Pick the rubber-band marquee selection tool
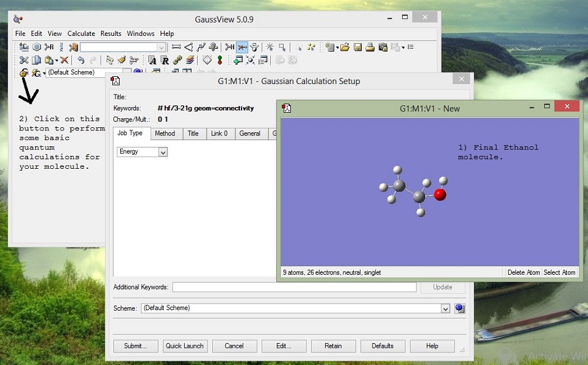 282,47
